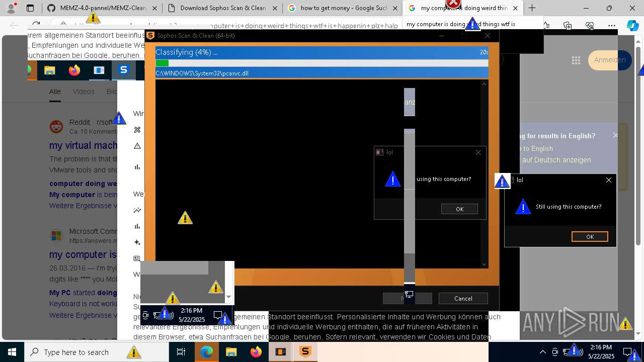Open the taskbar clock showing 2:16 PM

(601, 351)
